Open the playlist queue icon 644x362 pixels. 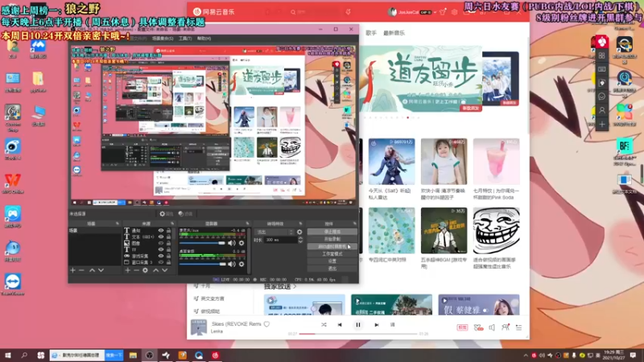click(x=518, y=327)
